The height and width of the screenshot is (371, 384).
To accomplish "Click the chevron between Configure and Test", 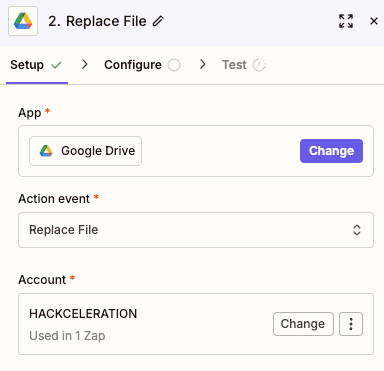I will pos(202,64).
